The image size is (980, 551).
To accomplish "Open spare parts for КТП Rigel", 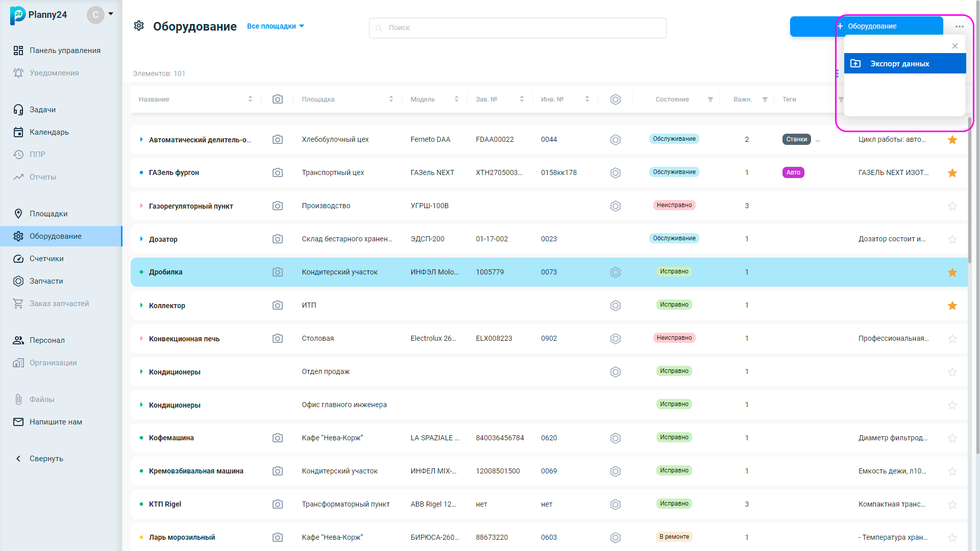I will [616, 505].
